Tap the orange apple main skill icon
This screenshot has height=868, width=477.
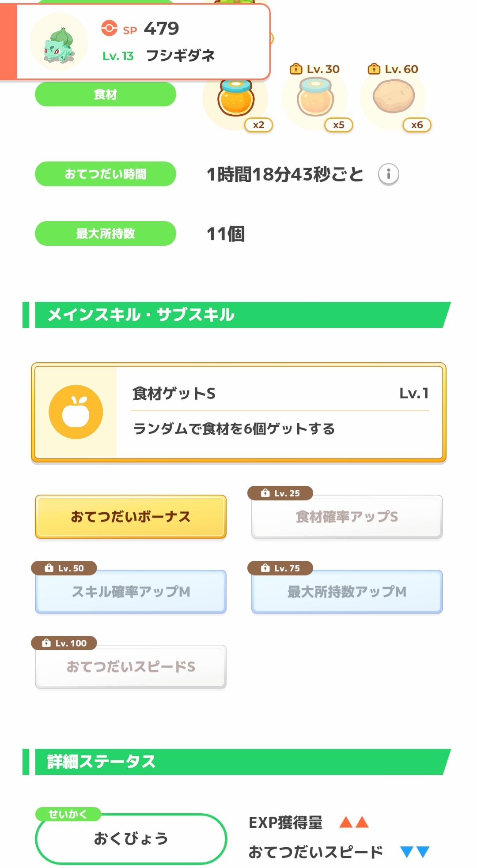[76, 412]
